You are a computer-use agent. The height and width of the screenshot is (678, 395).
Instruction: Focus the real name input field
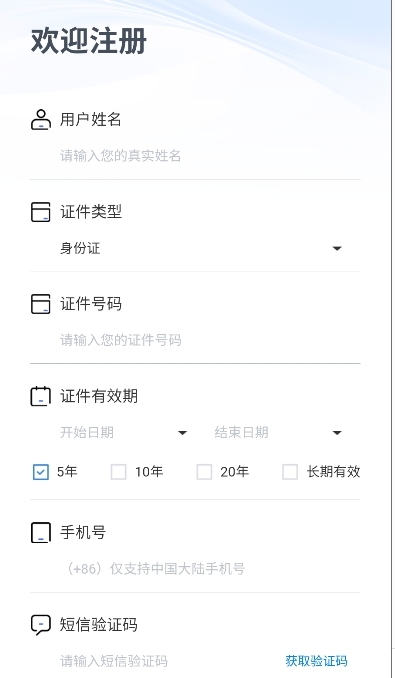(210, 156)
